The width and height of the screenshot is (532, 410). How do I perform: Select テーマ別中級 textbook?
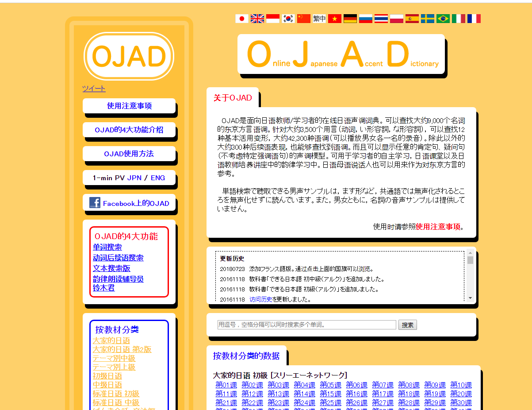click(x=114, y=358)
